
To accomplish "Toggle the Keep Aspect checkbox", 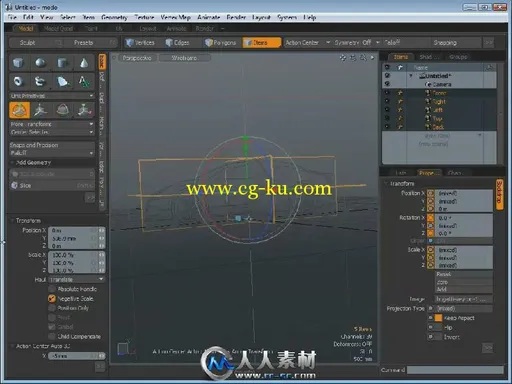I will 438,318.
